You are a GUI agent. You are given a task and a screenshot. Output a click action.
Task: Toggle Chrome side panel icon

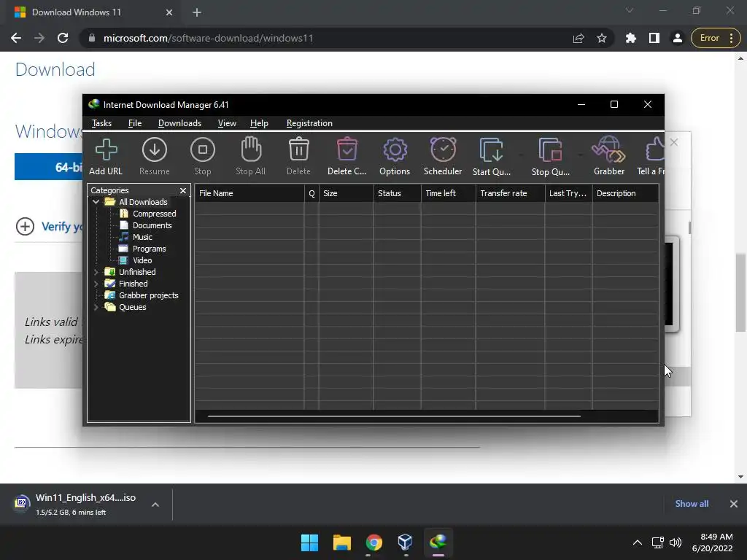(654, 38)
